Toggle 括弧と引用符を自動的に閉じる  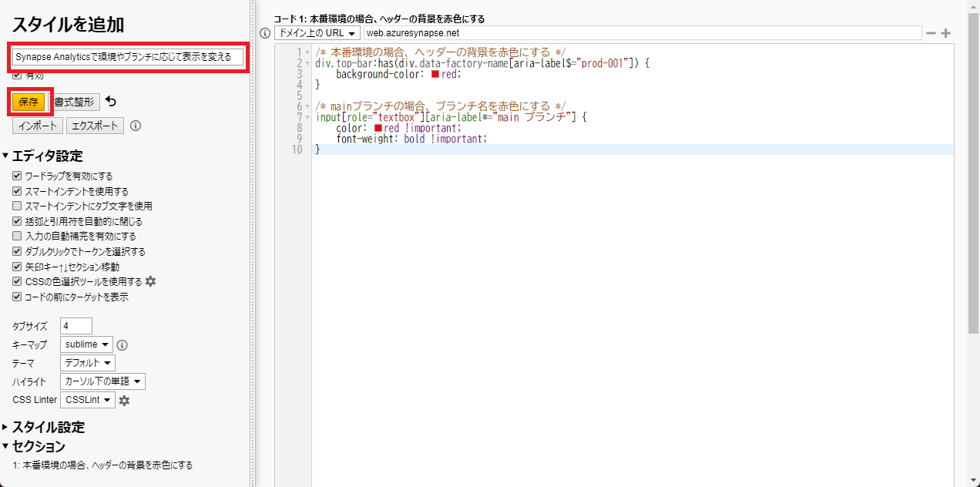pos(17,221)
